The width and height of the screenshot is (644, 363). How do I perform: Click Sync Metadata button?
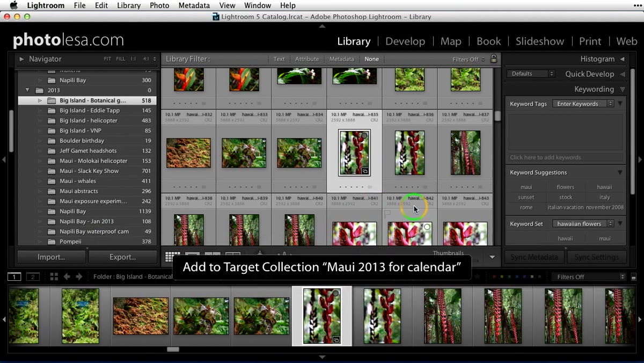[x=534, y=257]
